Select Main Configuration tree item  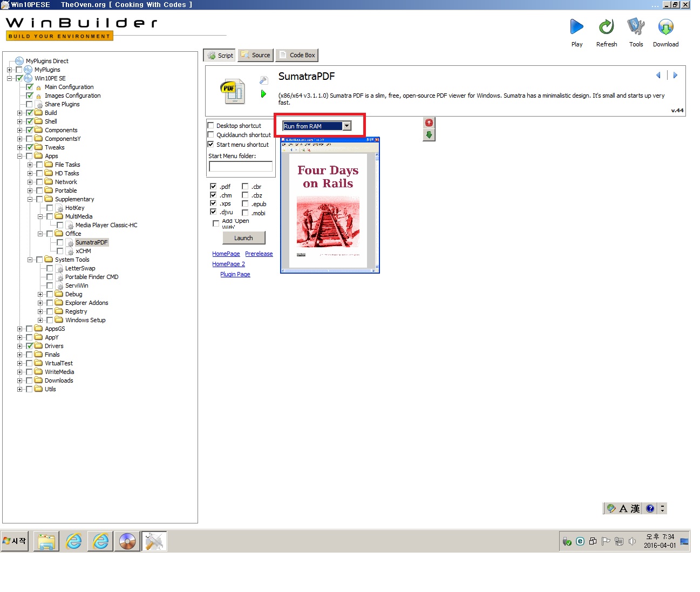point(69,87)
